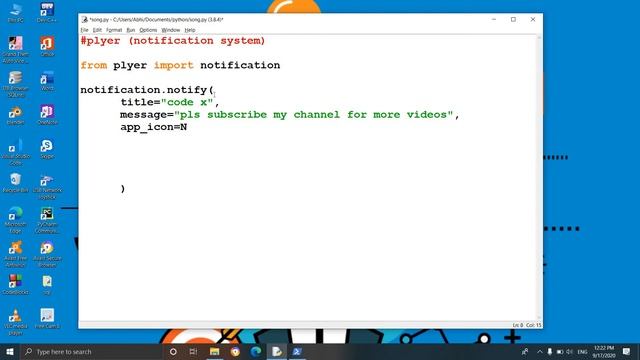This screenshot has height=360, width=640.
Task: Click the closing parenthesis line in editor
Action: (x=123, y=189)
